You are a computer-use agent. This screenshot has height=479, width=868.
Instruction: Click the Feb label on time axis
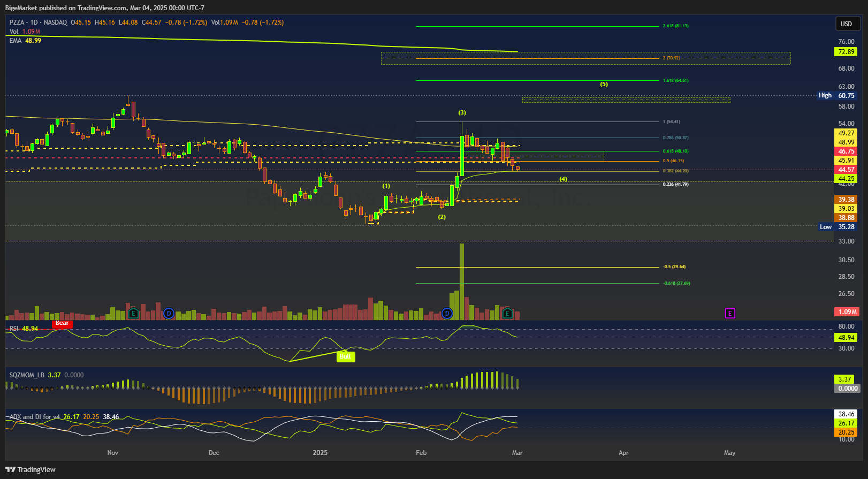pos(421,453)
